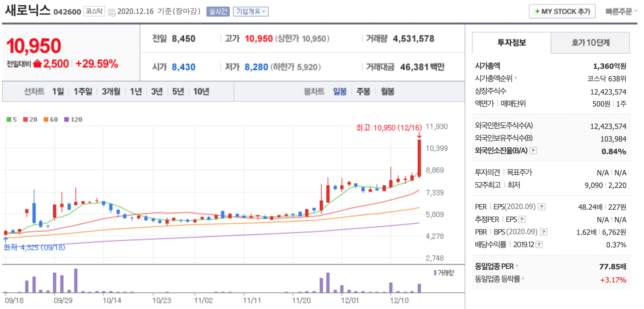Click the 거래대금 value 46,381 백만
Viewport: 644px width, 309px height.
422,67
